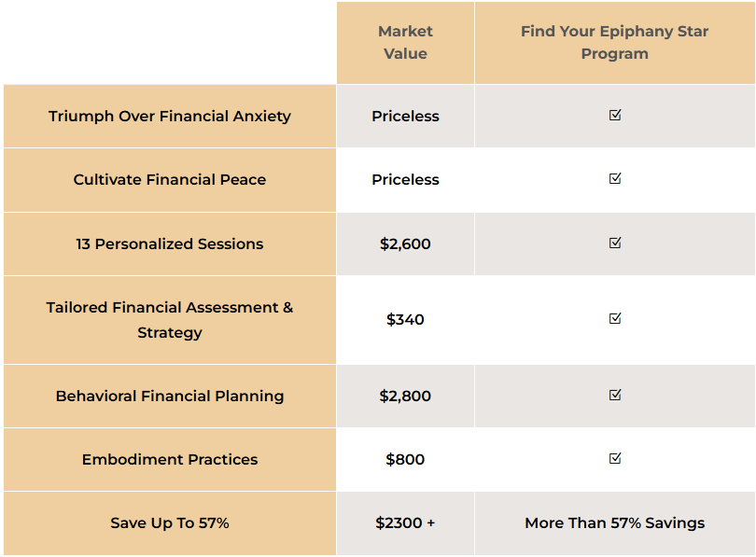Click the checkmark in Cultivate Financial Peace row

click(x=615, y=179)
